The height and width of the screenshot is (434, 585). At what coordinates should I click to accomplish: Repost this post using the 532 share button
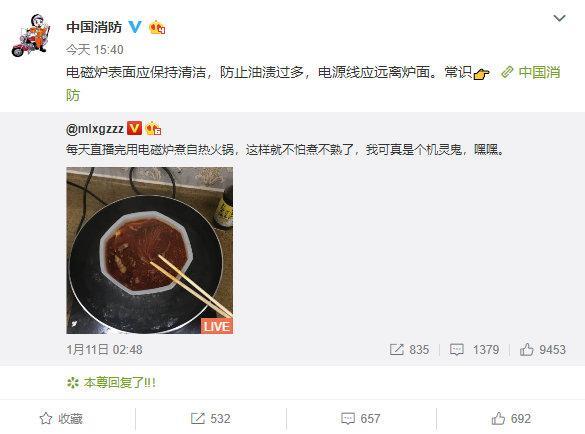click(210, 419)
